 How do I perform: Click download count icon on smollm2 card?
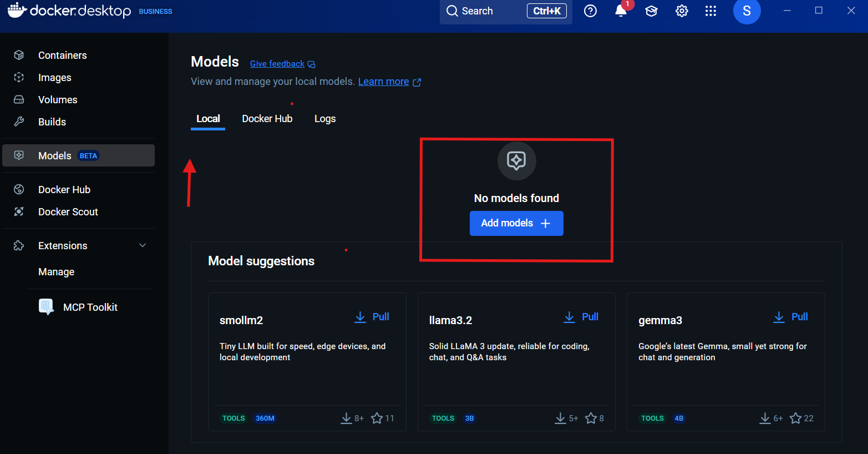(346, 418)
